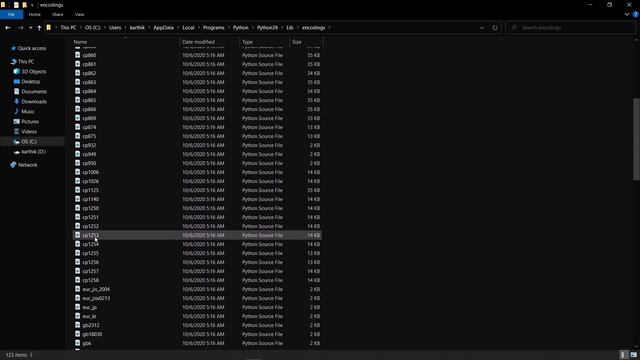Click the Back navigation arrow
This screenshot has width=640, height=360.
8,28
